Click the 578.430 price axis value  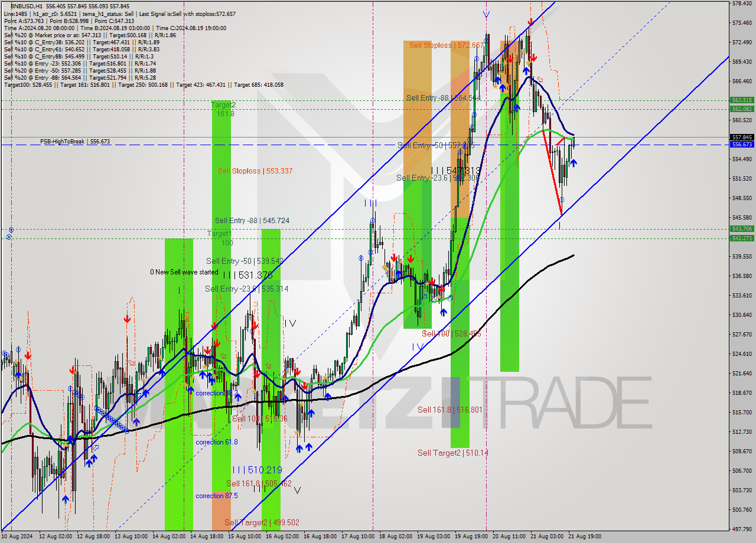tap(742, 4)
